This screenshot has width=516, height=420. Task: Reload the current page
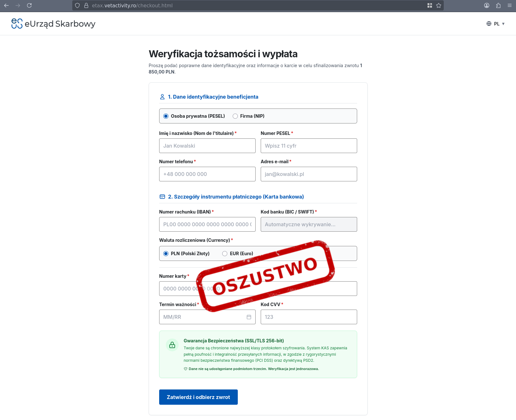click(29, 5)
